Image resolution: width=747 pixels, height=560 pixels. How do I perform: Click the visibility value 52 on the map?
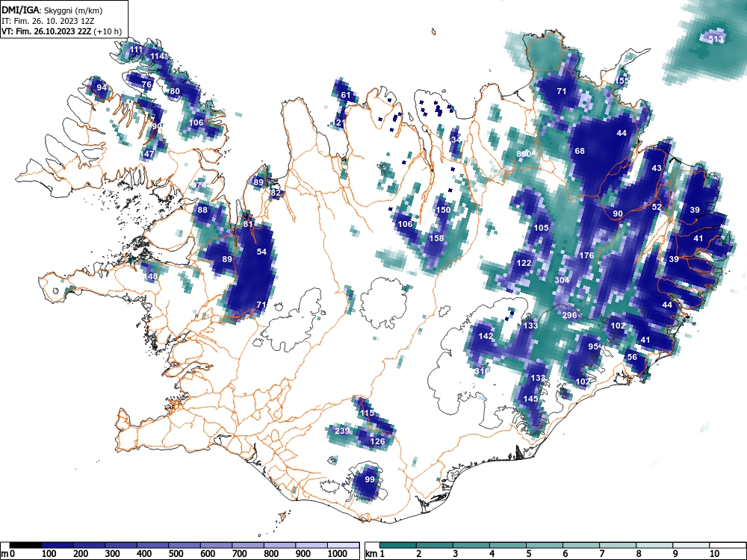tap(657, 207)
